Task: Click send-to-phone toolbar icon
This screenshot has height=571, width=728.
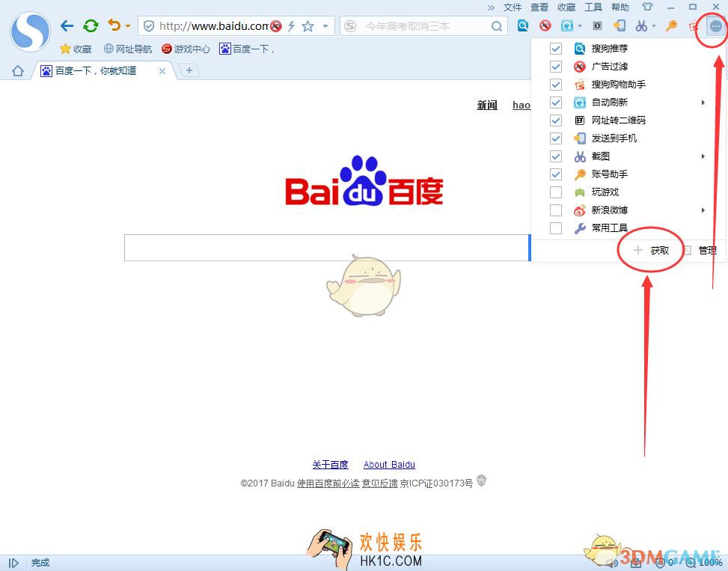Action: pos(620,25)
